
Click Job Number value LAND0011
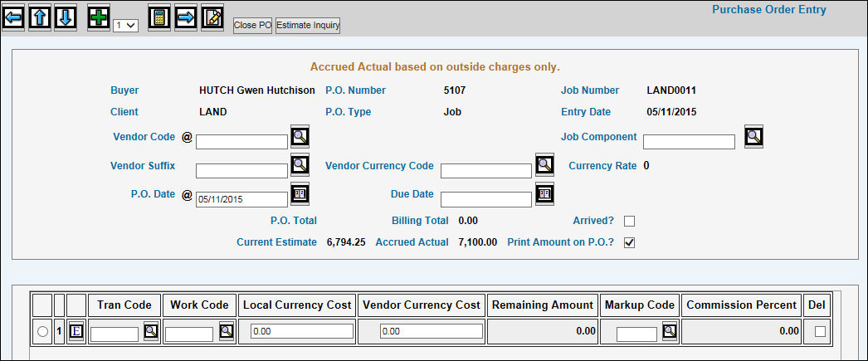671,90
